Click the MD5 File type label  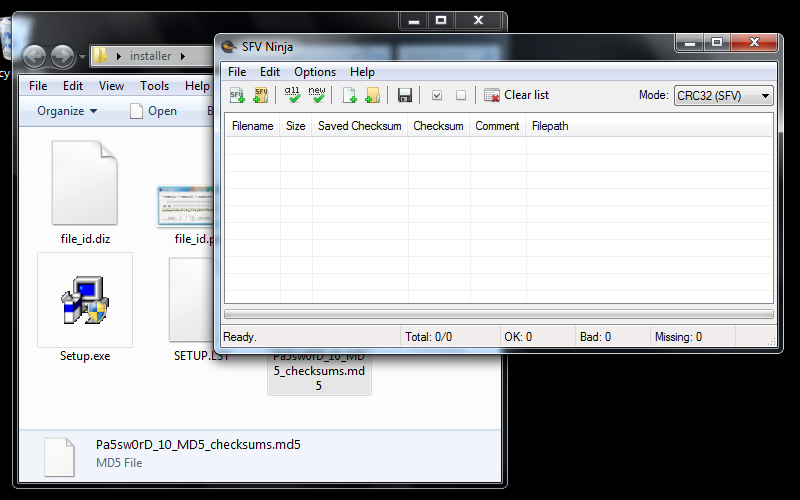click(119, 463)
